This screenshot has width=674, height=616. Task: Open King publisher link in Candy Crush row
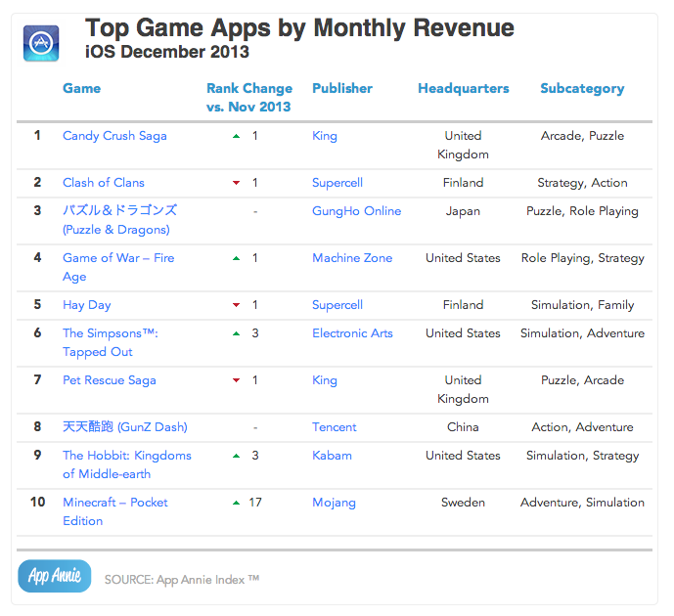tap(325, 136)
